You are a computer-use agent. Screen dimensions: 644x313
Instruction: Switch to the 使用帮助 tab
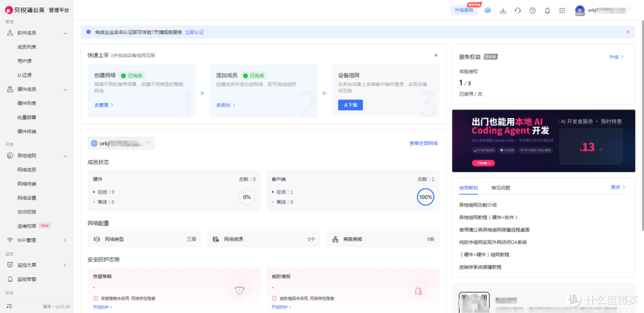468,188
